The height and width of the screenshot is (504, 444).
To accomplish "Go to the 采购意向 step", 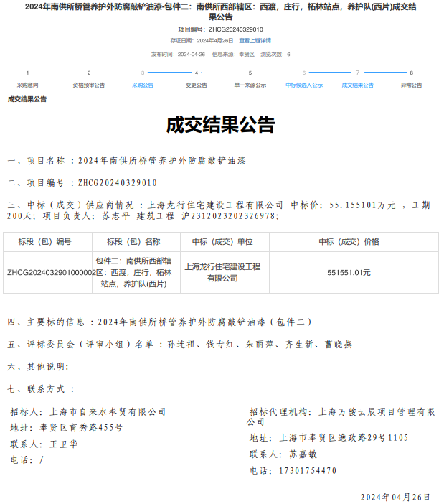I will click(28, 85).
